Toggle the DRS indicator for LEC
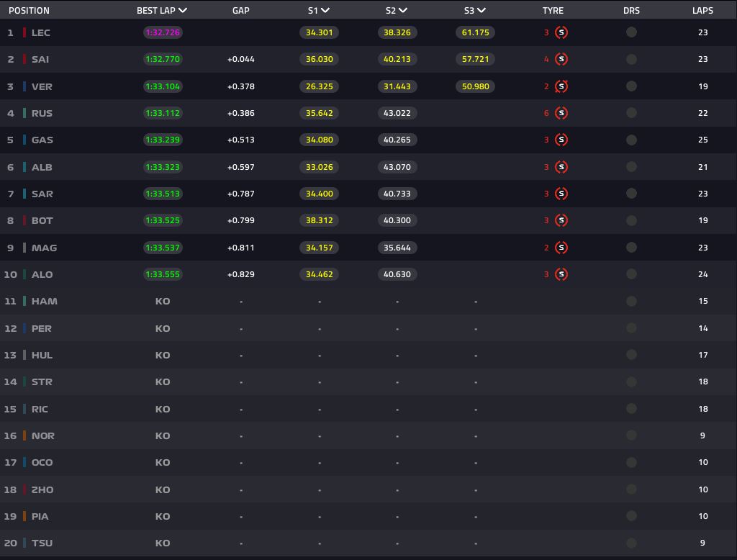 pyautogui.click(x=631, y=32)
